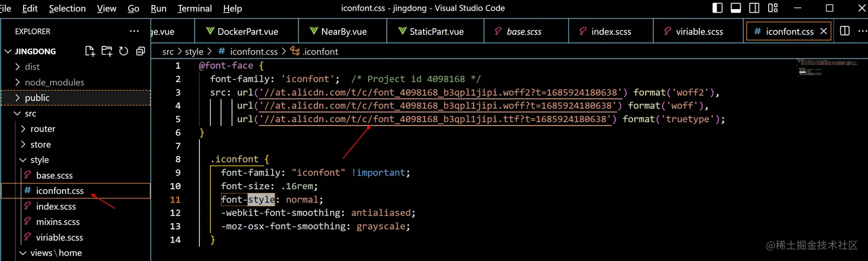The image size is (868, 261).
Task: Follow the ttf font URL on line 5
Action: click(x=436, y=119)
